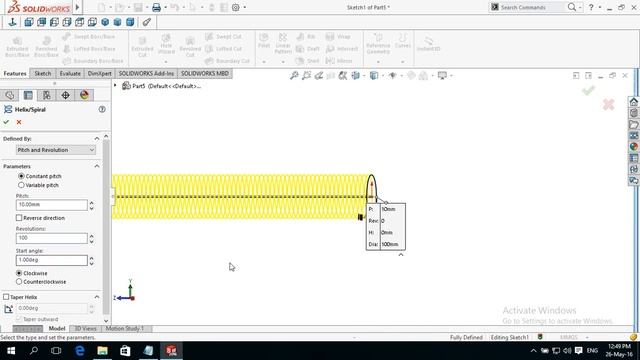640x360 pixels.
Task: Collapse the on-screen helix callout chevron
Action: (401, 255)
